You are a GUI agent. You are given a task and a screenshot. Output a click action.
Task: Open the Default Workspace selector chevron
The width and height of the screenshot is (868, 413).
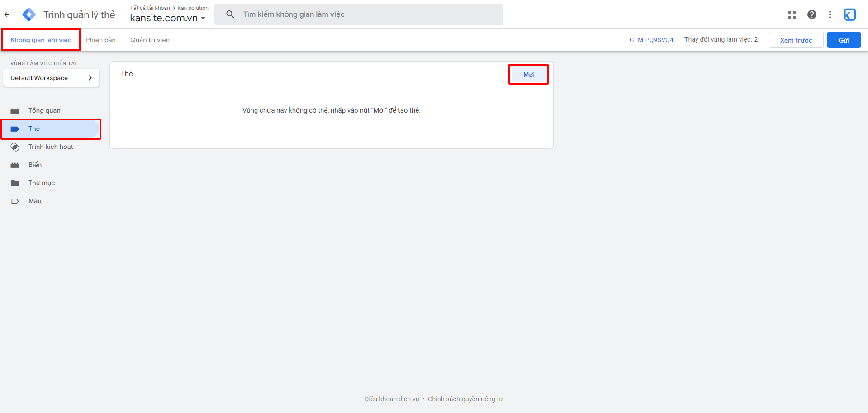coord(90,78)
